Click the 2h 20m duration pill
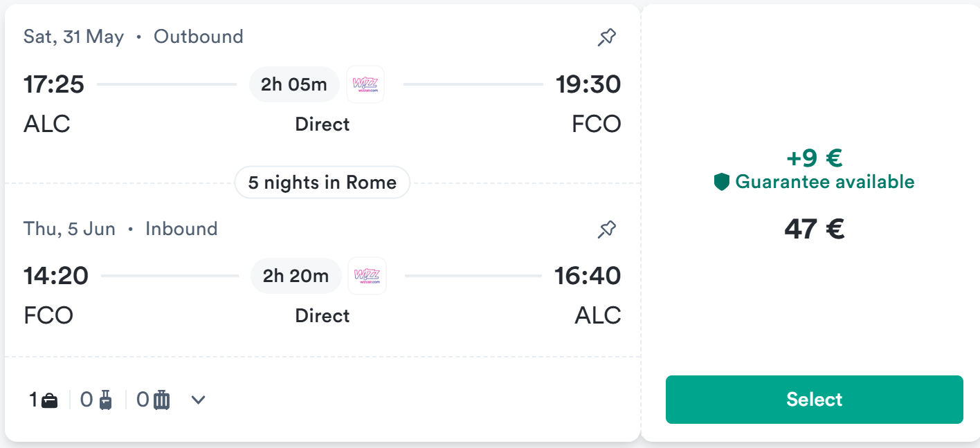The image size is (980, 448). (296, 277)
